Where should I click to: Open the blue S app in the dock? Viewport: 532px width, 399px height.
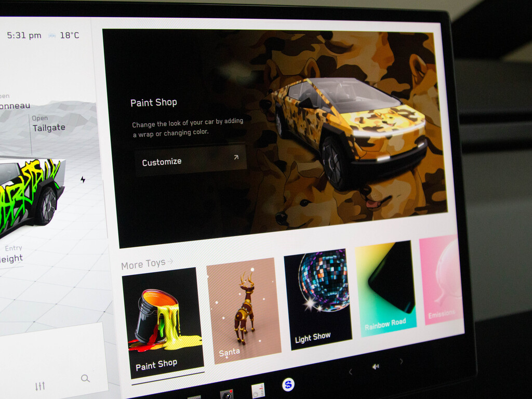pyautogui.click(x=288, y=384)
